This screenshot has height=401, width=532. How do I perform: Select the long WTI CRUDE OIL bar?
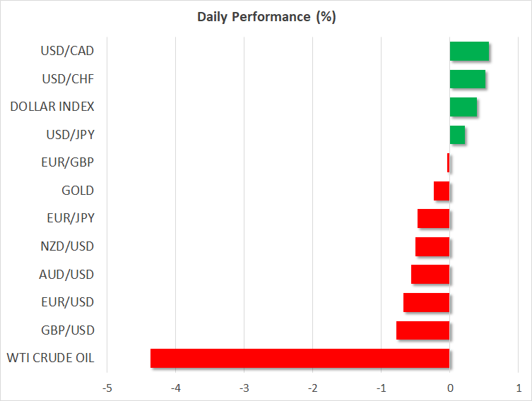pyautogui.click(x=300, y=358)
